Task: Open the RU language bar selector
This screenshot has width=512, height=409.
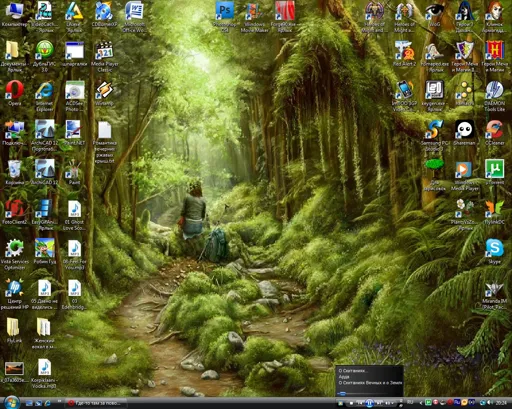Action: (x=410, y=402)
